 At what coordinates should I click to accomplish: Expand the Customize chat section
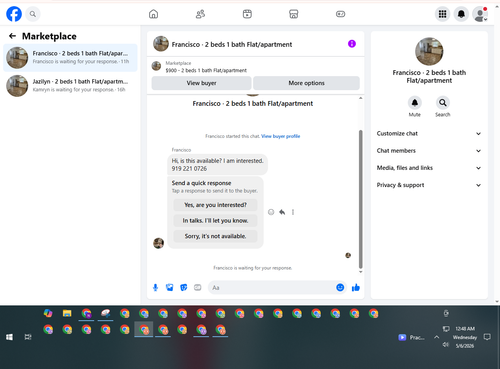click(429, 133)
